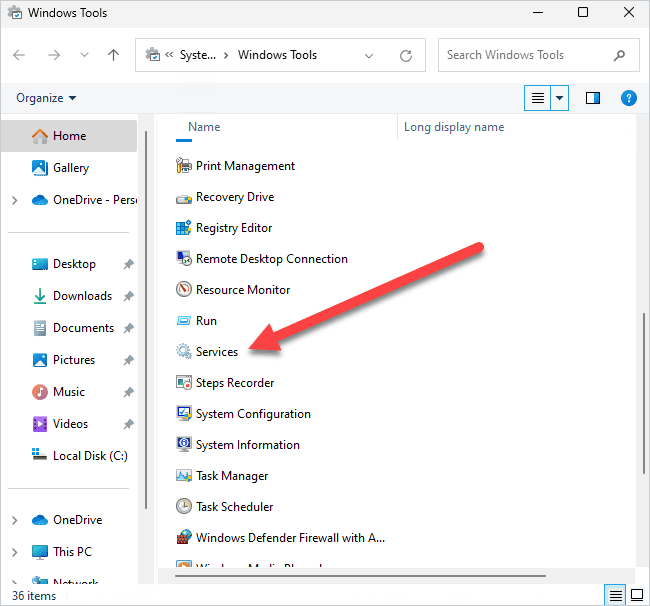Open the view options dropdown arrow
Screen dimensions: 650x606
tap(559, 98)
